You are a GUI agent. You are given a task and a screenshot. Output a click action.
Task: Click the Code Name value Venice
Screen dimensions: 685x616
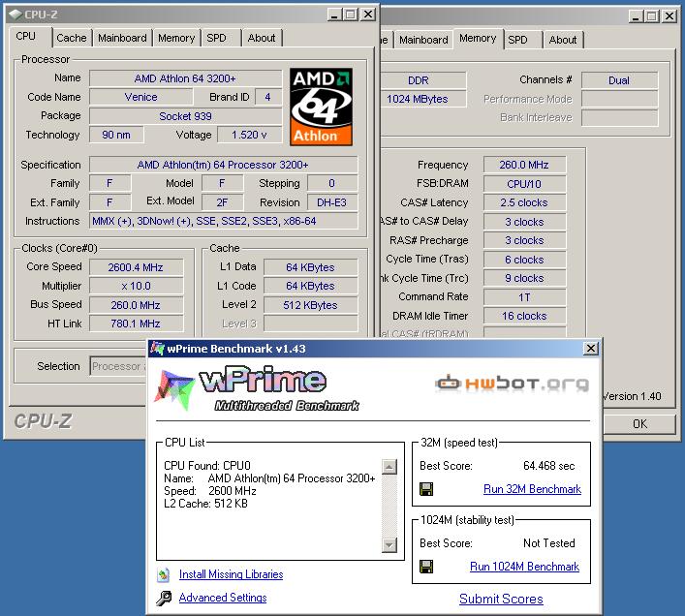[141, 97]
